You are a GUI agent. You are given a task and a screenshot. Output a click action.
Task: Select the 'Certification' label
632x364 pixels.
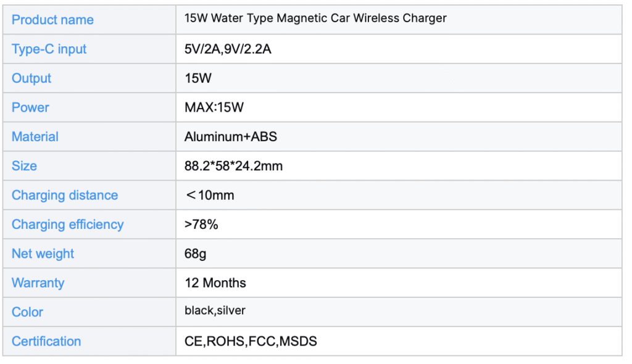click(46, 341)
